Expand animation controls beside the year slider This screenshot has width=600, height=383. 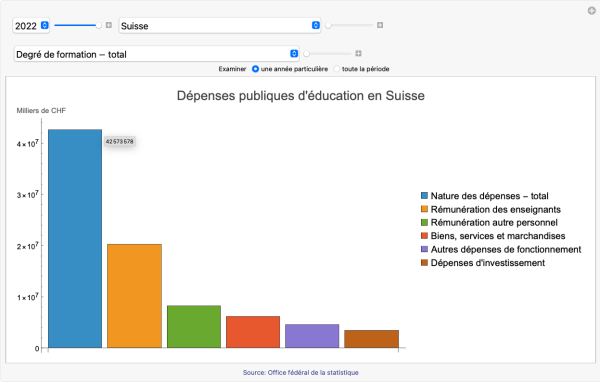click(109, 25)
